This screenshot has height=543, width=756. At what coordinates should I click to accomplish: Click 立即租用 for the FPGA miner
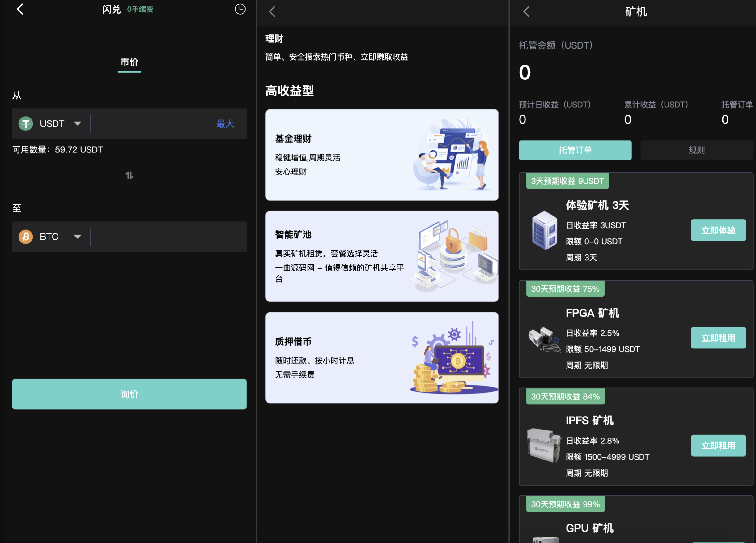718,338
